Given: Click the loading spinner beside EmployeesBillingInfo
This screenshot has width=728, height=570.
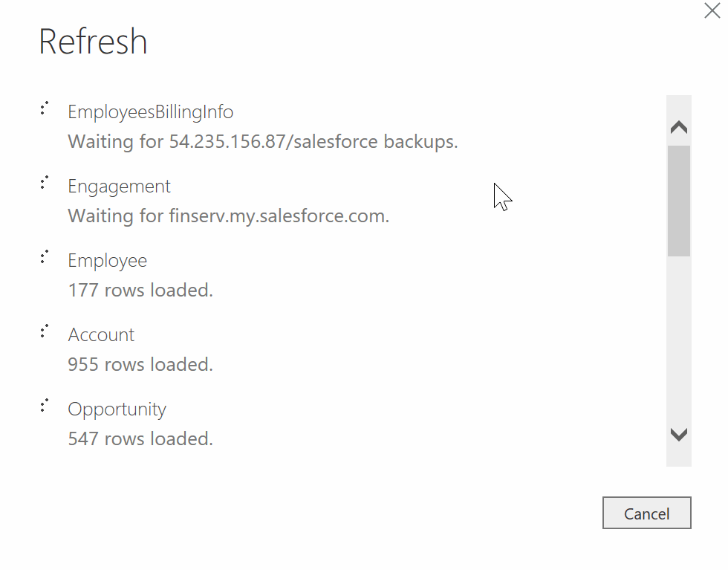Looking at the screenshot, I should [44, 109].
